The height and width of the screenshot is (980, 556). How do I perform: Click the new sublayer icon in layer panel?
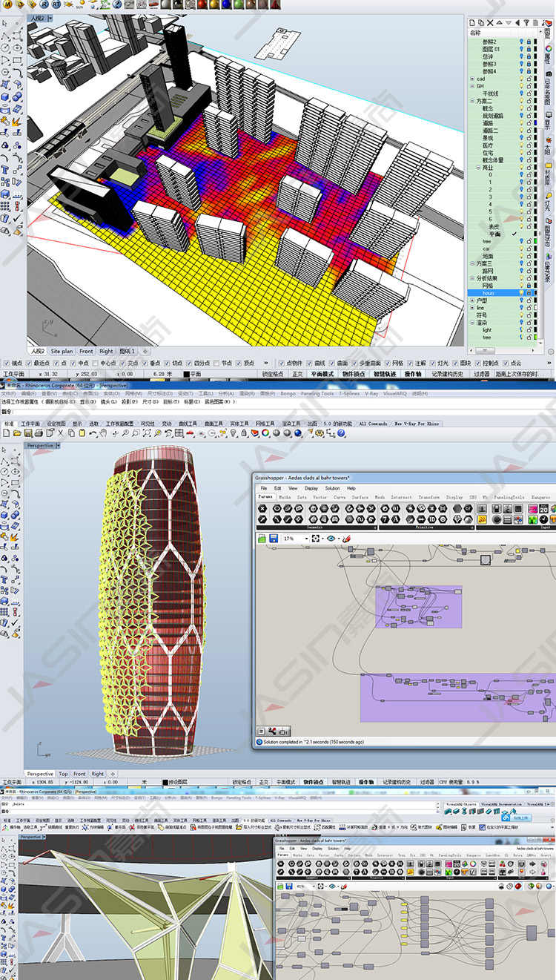click(x=481, y=22)
